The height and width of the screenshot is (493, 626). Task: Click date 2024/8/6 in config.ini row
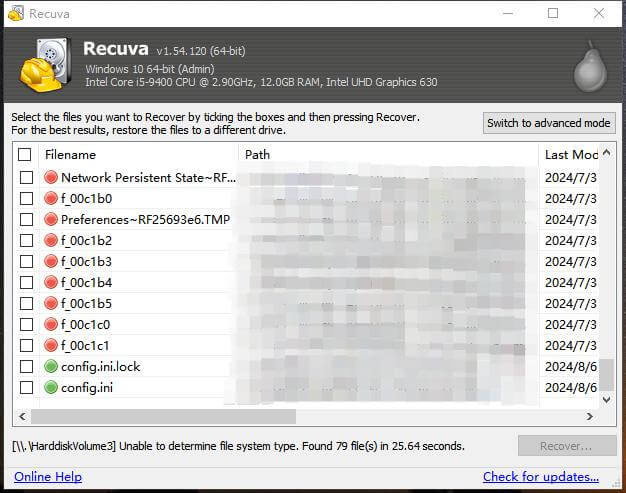[x=571, y=388]
